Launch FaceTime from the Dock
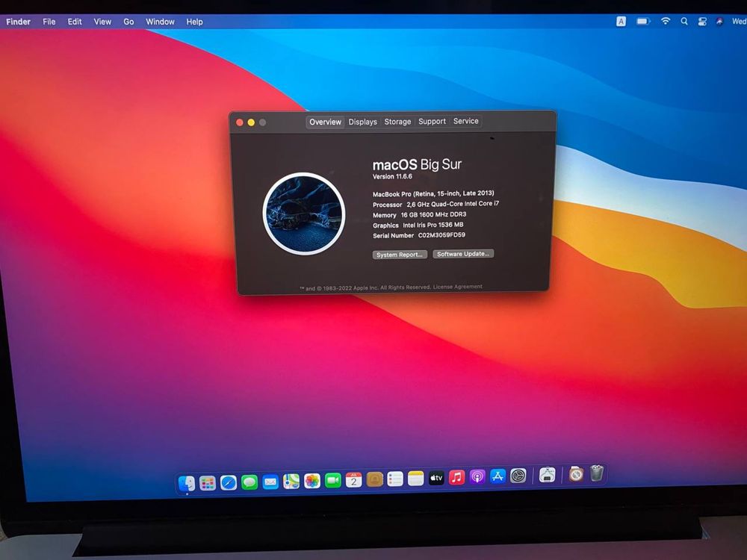This screenshot has width=747, height=560. pyautogui.click(x=333, y=480)
